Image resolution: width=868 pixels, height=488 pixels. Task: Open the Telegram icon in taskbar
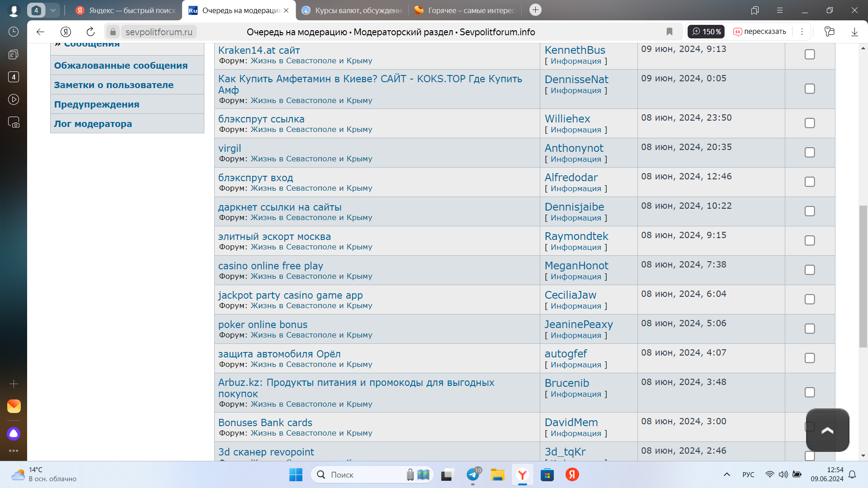point(473,474)
